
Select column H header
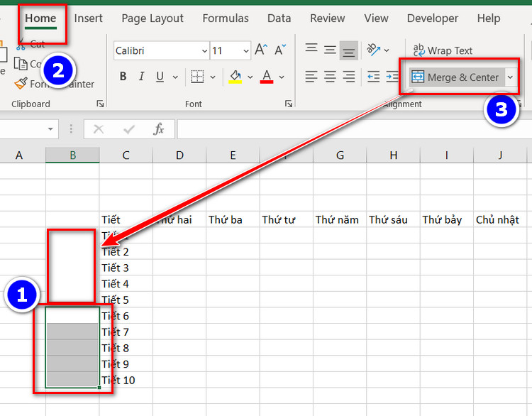393,155
